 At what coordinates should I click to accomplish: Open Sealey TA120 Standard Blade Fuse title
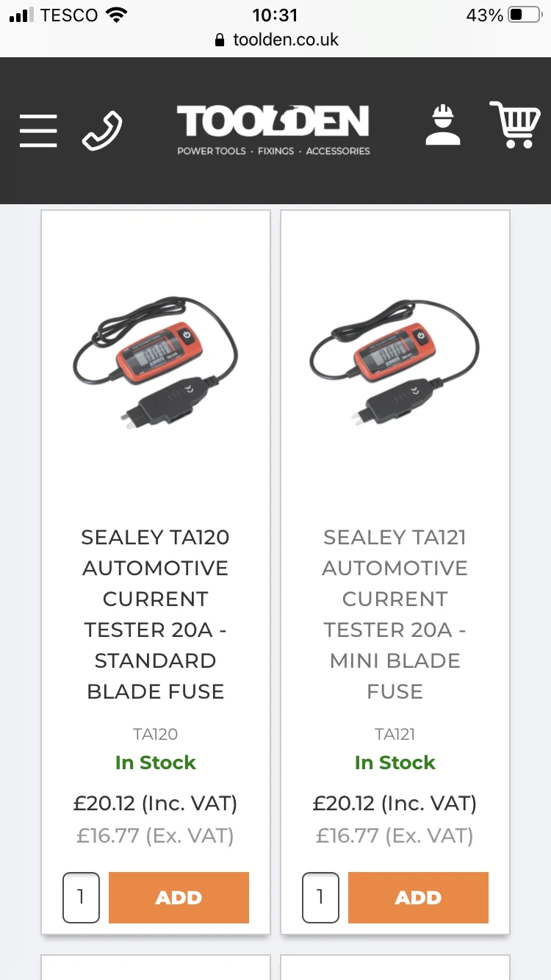click(155, 614)
